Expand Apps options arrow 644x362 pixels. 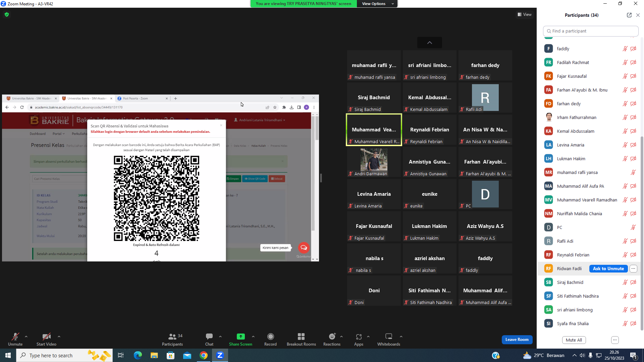tap(368, 337)
